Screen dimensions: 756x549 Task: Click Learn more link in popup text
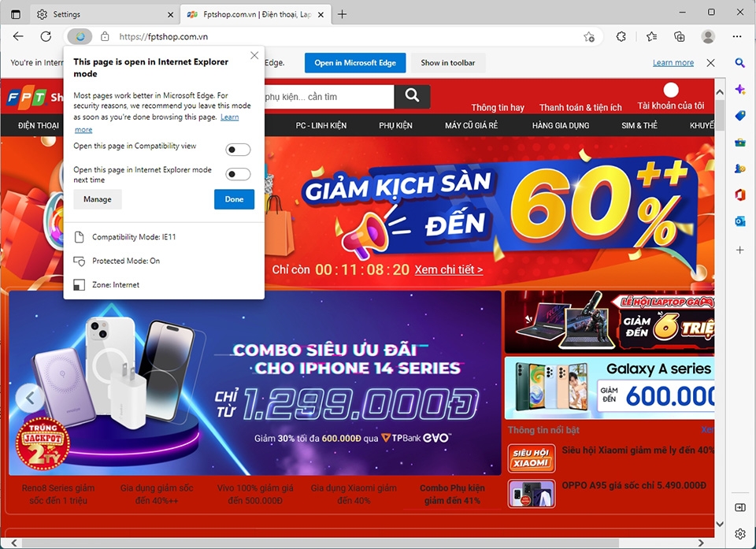[229, 117]
